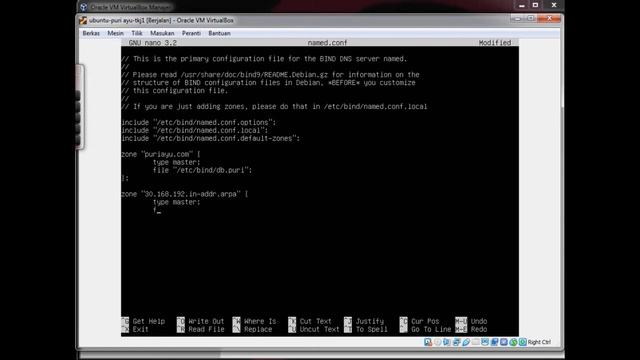Close the VirtualBox Manager window behind
Viewport: 640px width, 360px height.
[x=554, y=5]
